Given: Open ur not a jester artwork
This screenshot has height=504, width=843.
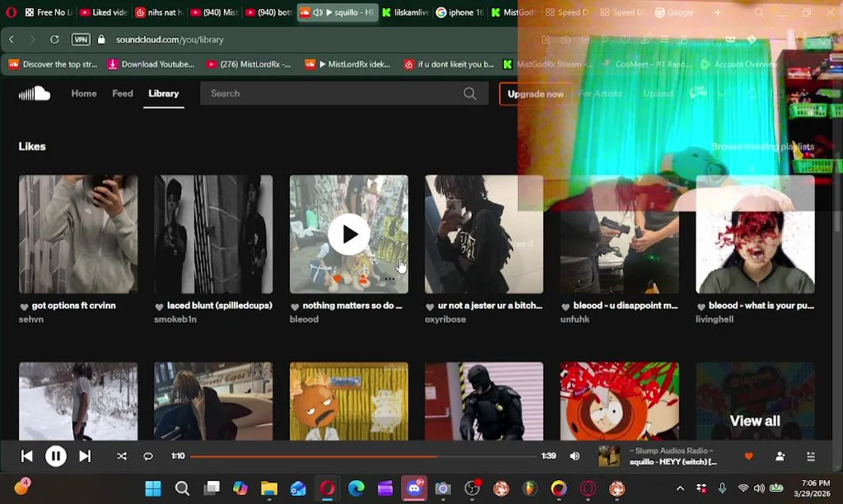Looking at the screenshot, I should tap(484, 234).
